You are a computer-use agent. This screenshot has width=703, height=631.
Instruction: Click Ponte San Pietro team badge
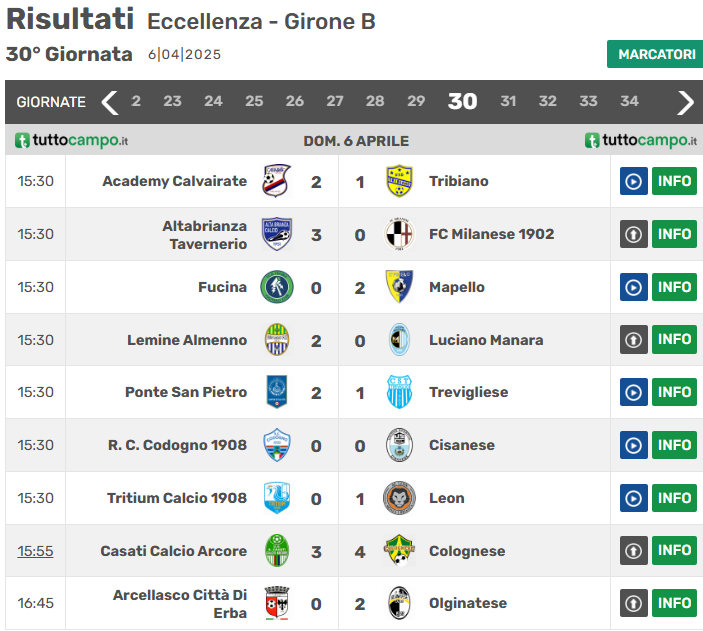click(277, 392)
